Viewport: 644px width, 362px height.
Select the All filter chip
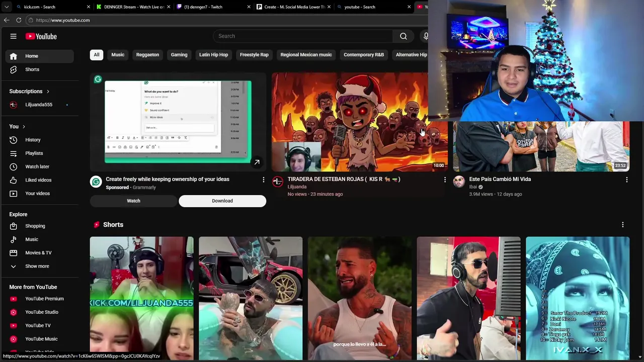pyautogui.click(x=97, y=55)
